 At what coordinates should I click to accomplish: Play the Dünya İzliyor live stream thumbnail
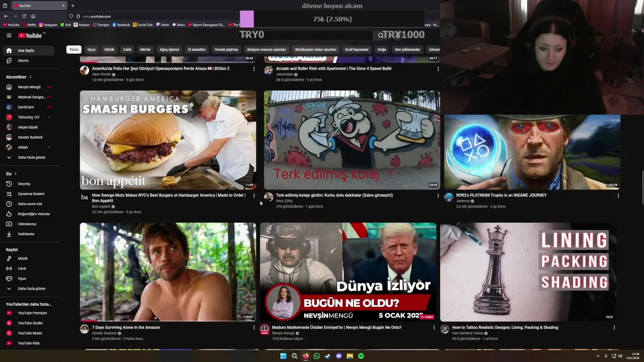point(348,272)
